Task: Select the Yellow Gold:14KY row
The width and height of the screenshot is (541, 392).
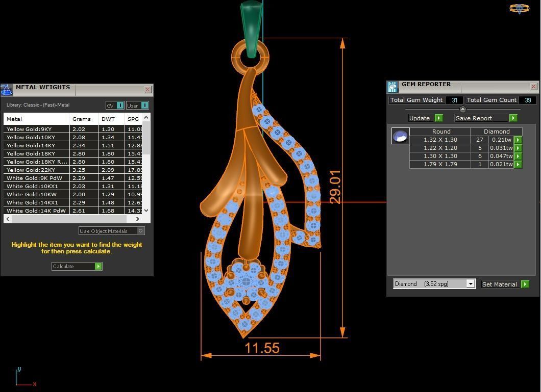Action: tap(73, 145)
